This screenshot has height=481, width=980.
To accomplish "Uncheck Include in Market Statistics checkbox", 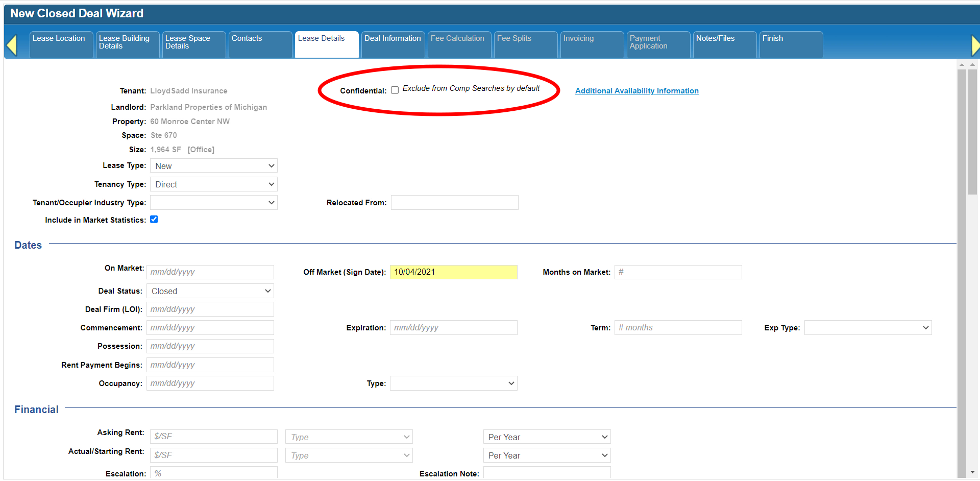I will pos(154,220).
